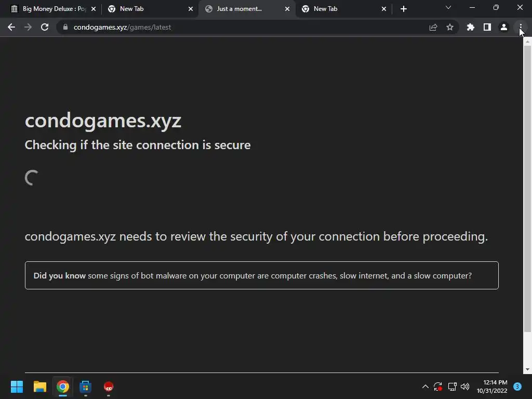This screenshot has width=532, height=399.
Task: Close the first New Tab
Action: [x=191, y=9]
